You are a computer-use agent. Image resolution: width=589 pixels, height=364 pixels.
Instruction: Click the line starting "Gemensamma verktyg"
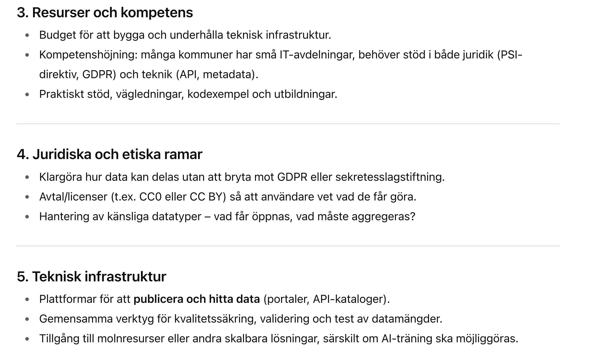pos(240,319)
